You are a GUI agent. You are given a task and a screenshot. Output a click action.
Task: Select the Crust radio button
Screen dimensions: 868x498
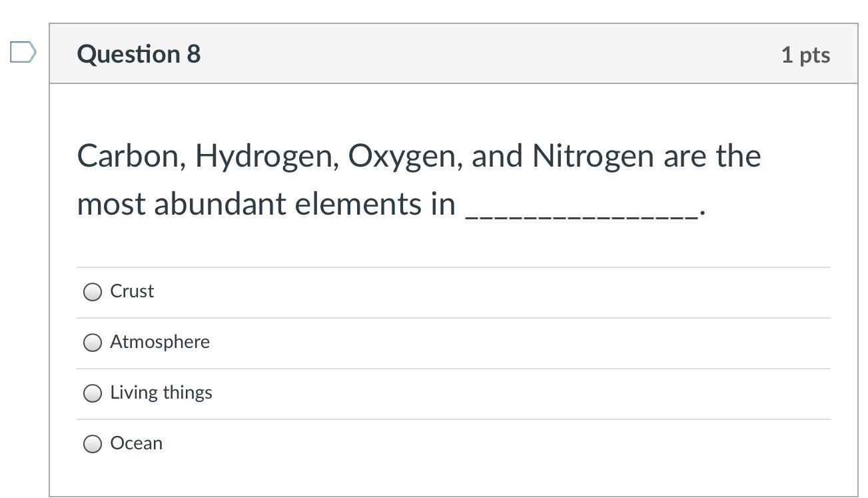pos(93,292)
